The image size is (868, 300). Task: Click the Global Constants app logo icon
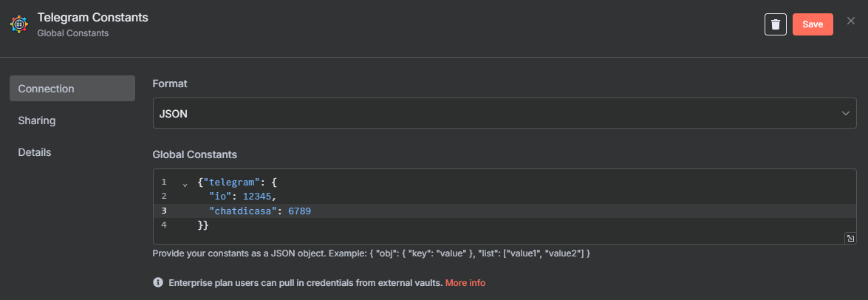pos(18,25)
